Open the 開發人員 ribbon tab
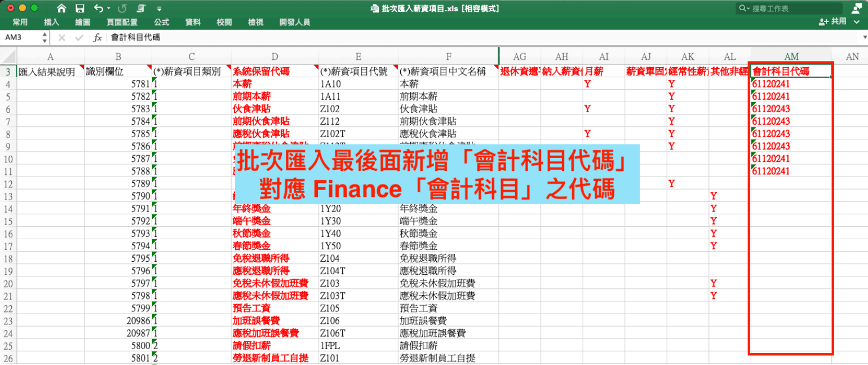This screenshot has width=868, height=365. click(x=294, y=22)
